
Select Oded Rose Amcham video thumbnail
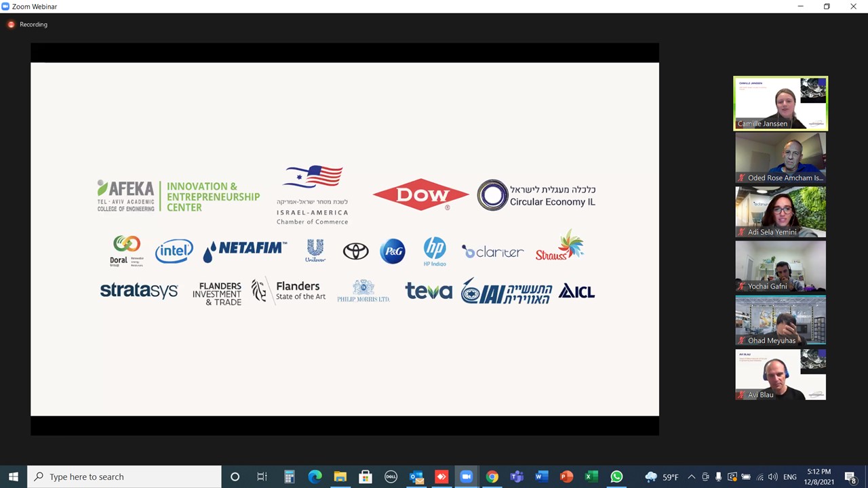[x=781, y=157]
